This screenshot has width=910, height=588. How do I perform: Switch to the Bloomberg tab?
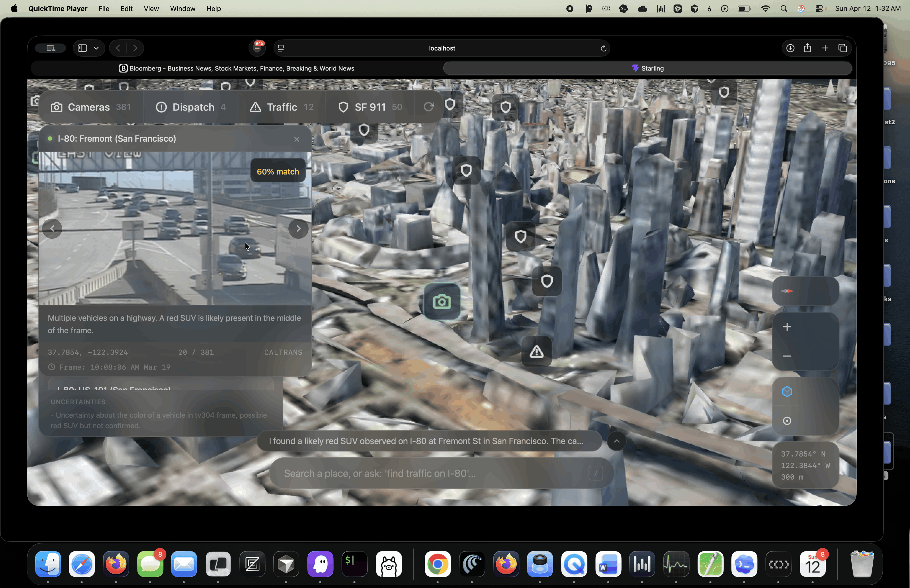coord(237,68)
